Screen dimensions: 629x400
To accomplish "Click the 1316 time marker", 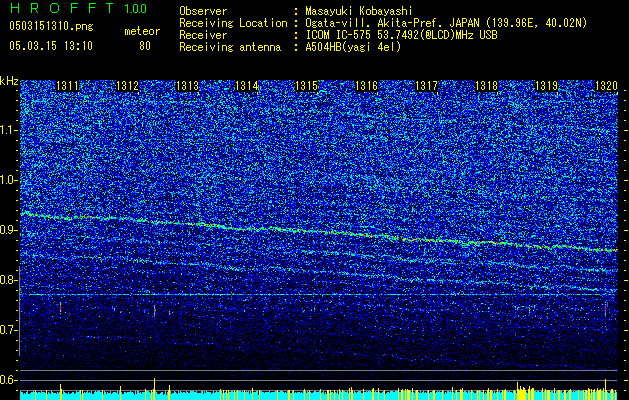I will coord(366,86).
